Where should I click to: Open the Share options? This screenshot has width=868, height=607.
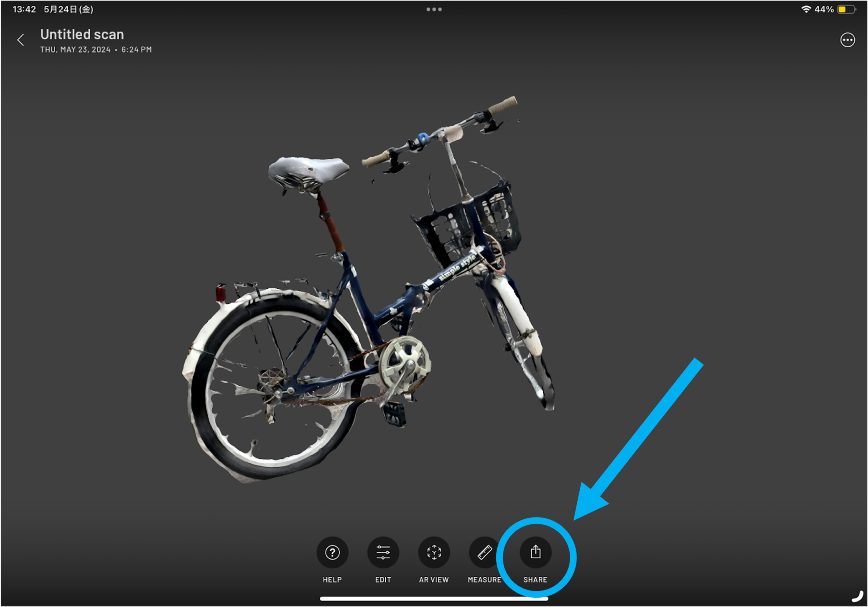pyautogui.click(x=535, y=552)
